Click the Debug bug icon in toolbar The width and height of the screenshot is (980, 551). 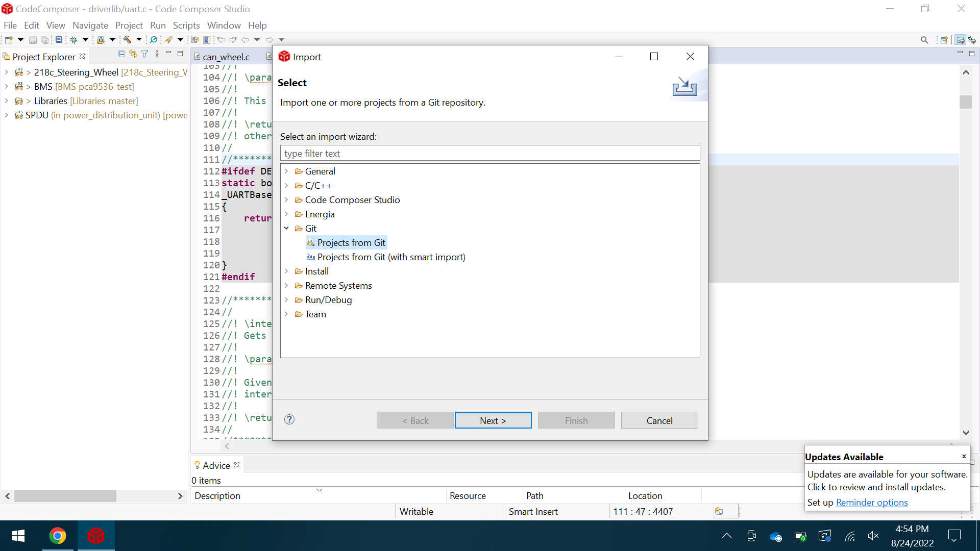click(x=74, y=40)
